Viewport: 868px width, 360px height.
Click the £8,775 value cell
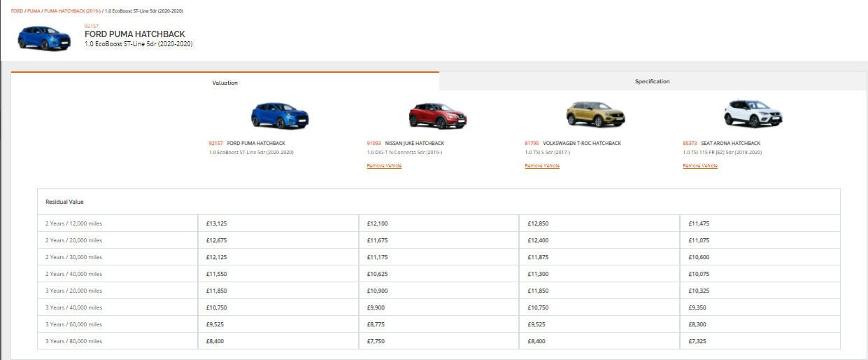click(439, 324)
